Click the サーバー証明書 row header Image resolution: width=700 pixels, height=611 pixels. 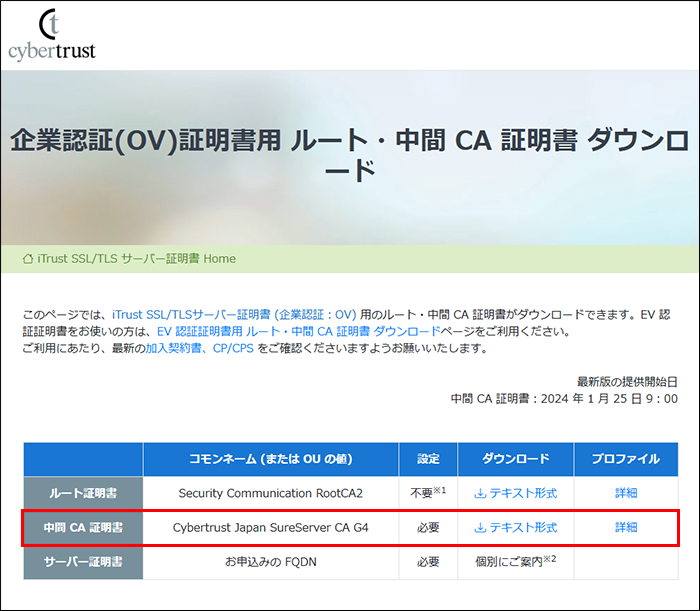point(83,562)
